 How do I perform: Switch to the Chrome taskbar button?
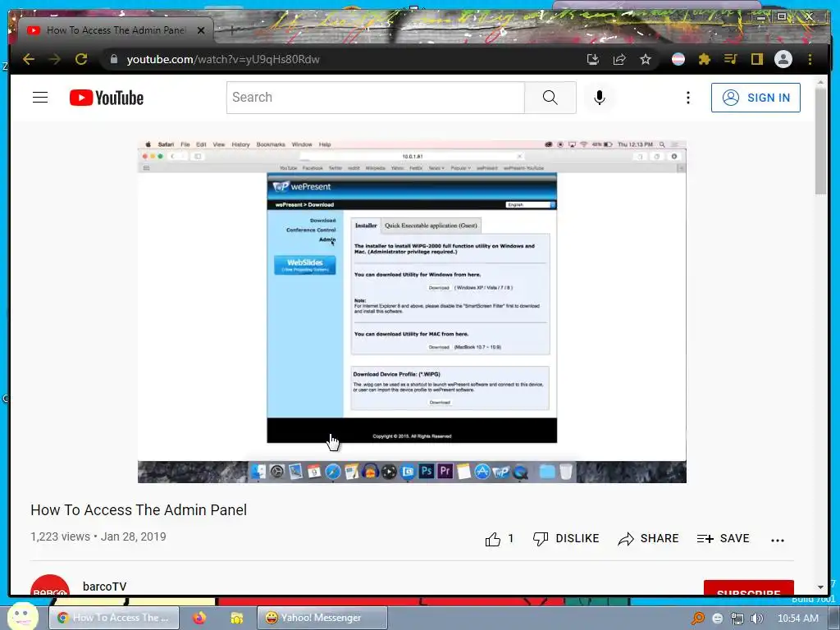pos(113,618)
